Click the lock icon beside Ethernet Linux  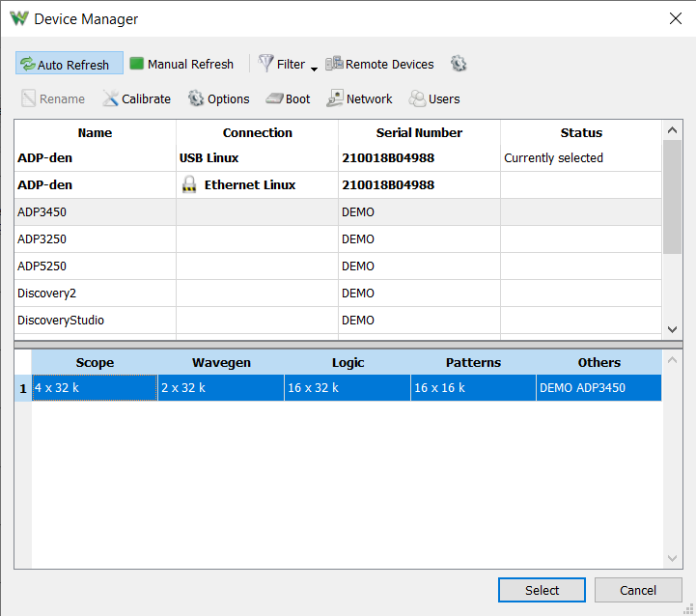(189, 184)
